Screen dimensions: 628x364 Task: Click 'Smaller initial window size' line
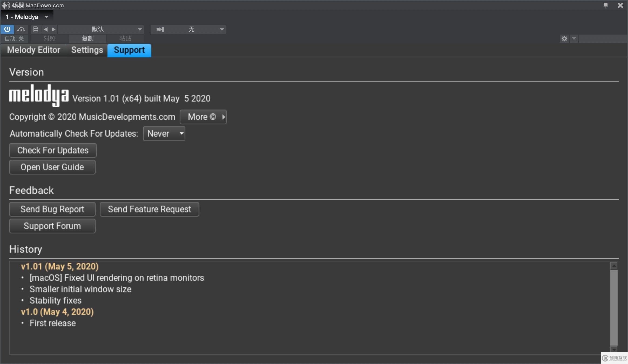[x=80, y=289]
